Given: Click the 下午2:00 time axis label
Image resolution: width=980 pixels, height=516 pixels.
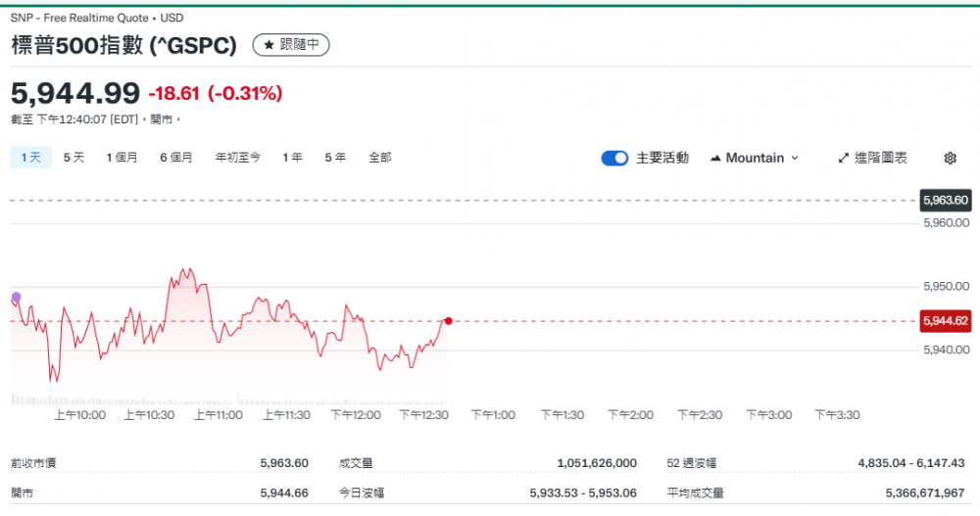Looking at the screenshot, I should point(631,415).
